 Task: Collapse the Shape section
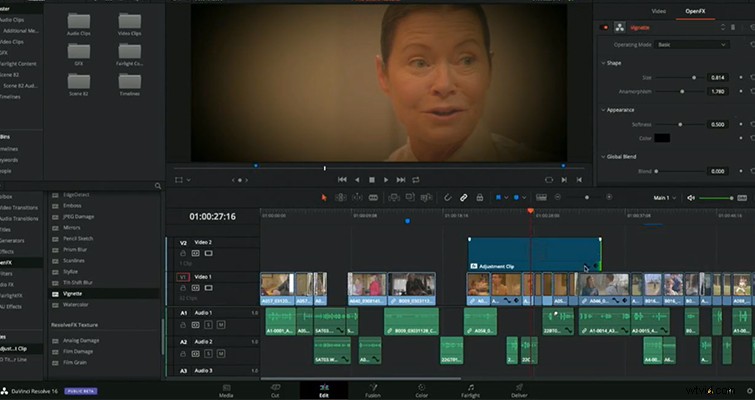[603, 63]
